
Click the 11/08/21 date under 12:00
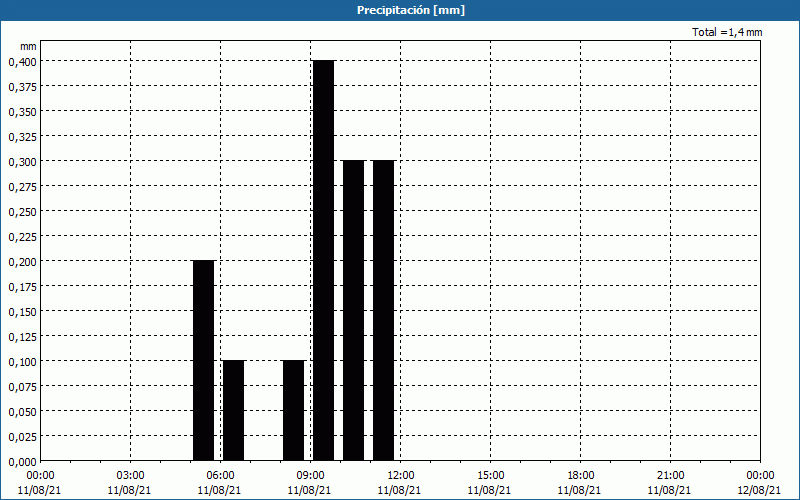[399, 490]
